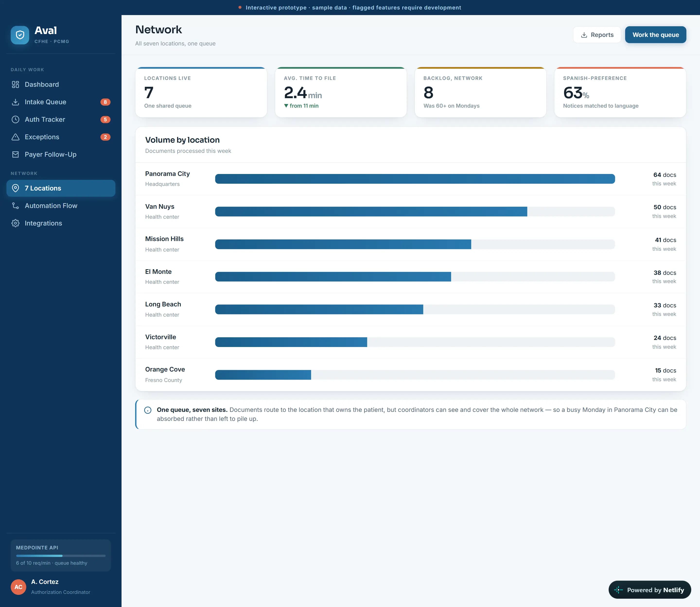Click the Exceptions warning triangle icon

point(15,137)
